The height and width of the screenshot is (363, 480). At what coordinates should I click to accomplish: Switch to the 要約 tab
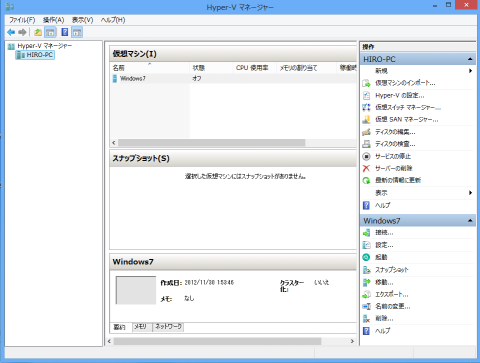click(120, 327)
